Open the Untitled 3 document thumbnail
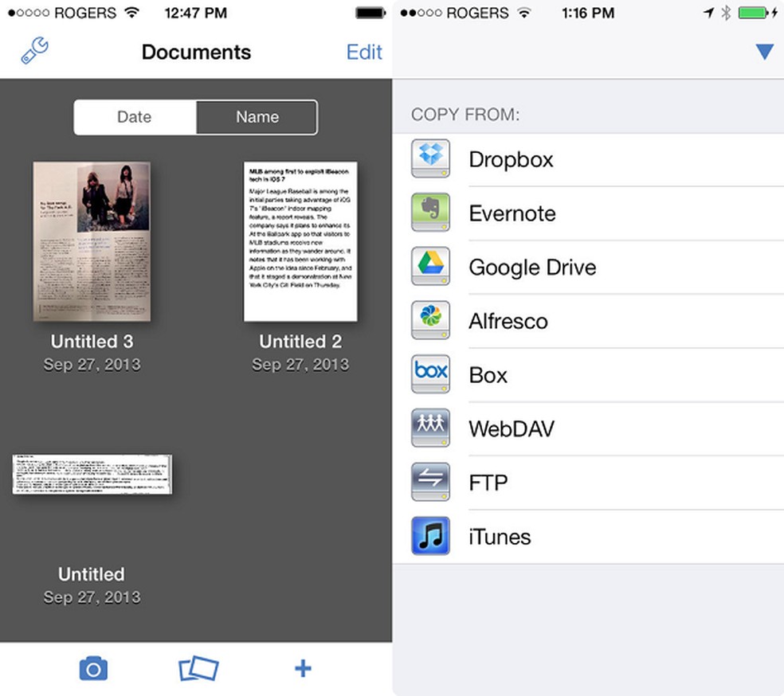Image resolution: width=784 pixels, height=696 pixels. click(92, 240)
